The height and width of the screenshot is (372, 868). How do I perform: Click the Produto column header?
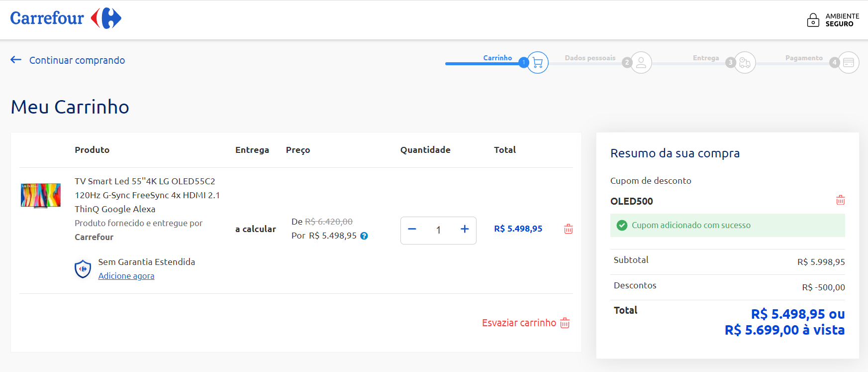(92, 150)
